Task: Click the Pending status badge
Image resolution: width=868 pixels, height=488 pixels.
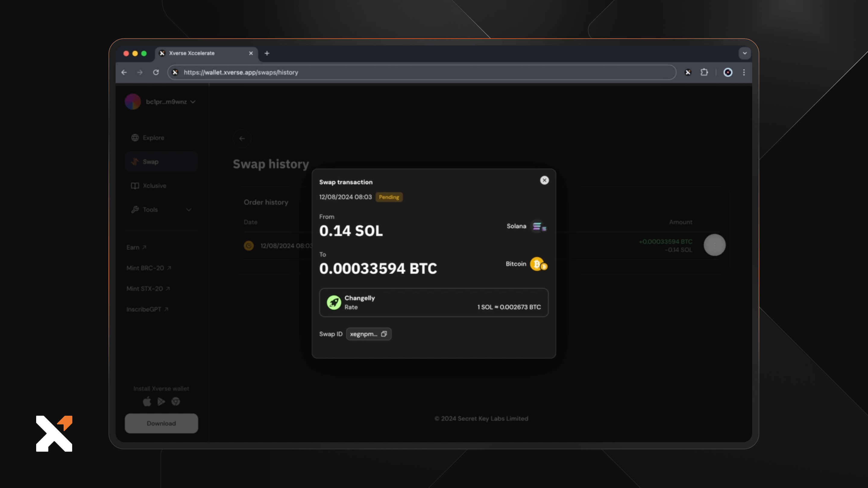Action: (389, 197)
